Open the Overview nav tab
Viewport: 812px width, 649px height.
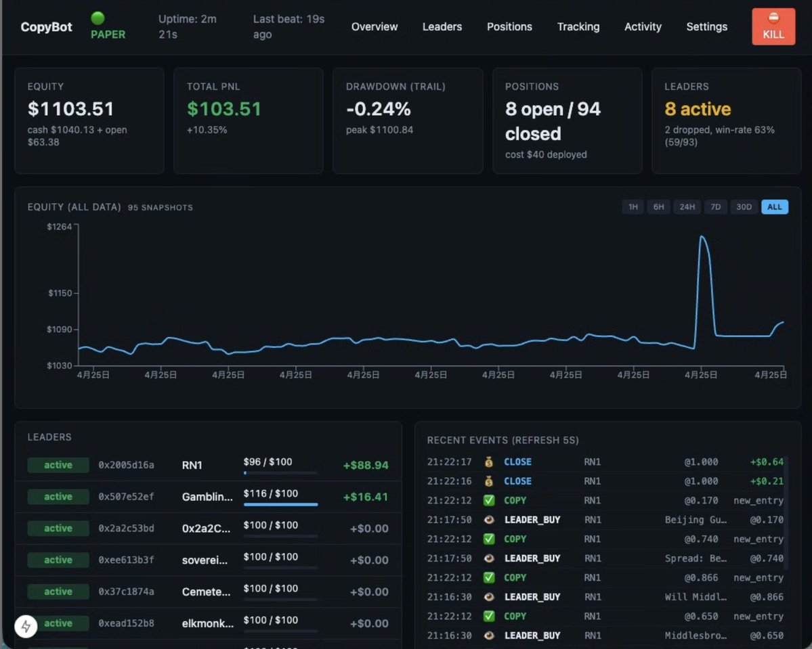pyautogui.click(x=375, y=26)
